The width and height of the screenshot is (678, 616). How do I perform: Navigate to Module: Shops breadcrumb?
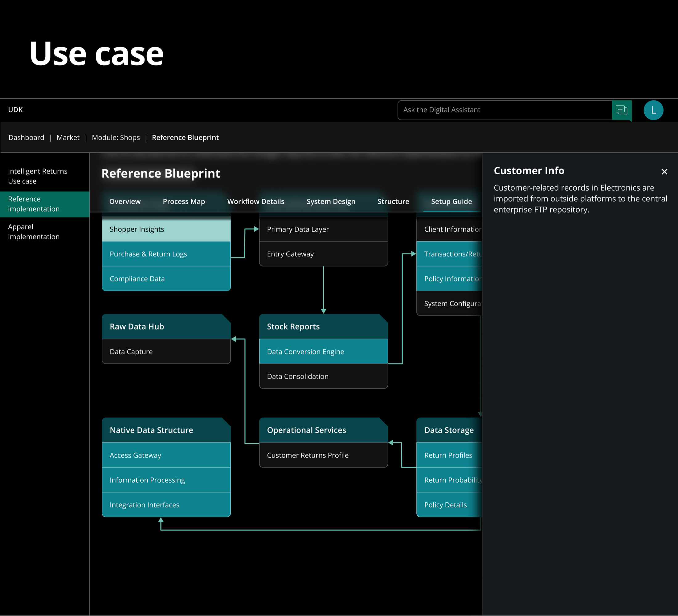pyautogui.click(x=116, y=137)
